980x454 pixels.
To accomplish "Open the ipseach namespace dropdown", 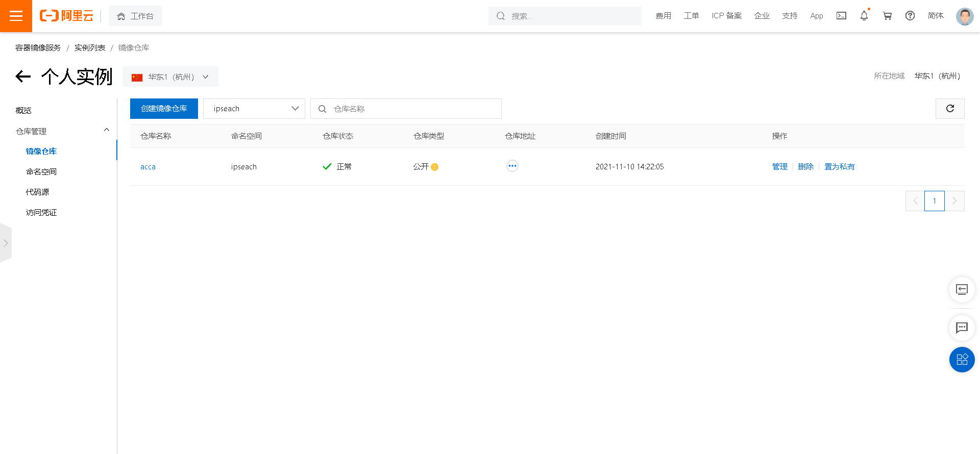I will [x=254, y=109].
